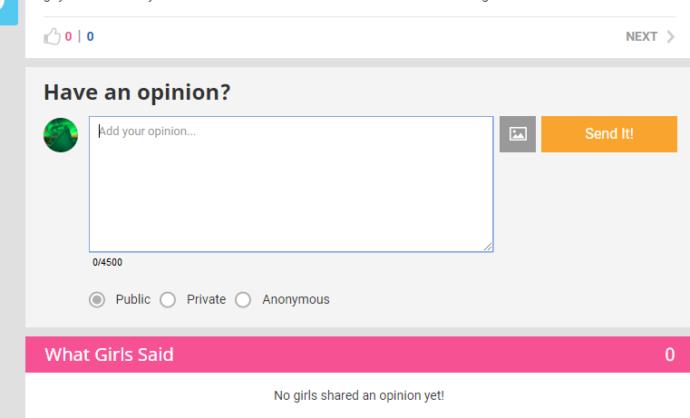Go to the NEXT question link
The image size is (690, 418).
650,37
